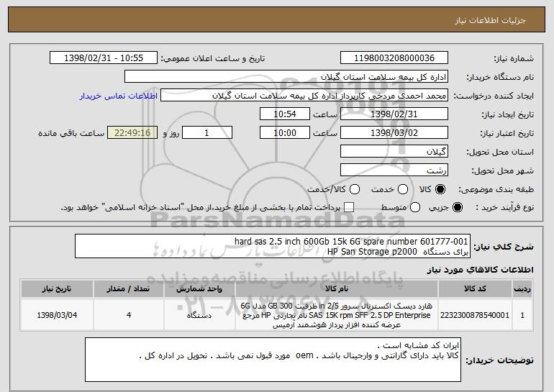Select the کالا radio button
Screen dimensions: 554x392
click(440, 189)
